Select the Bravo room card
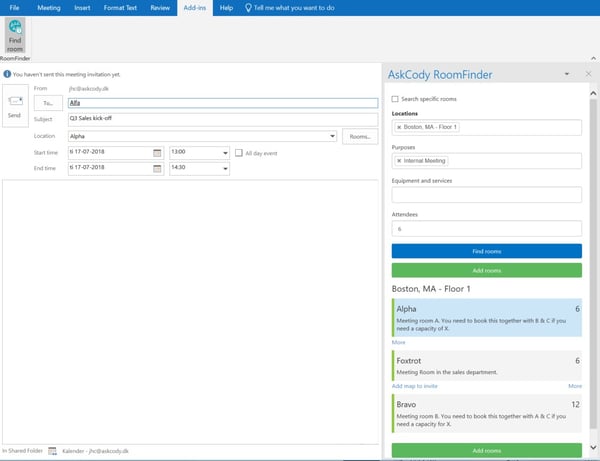600x461 pixels. coord(487,414)
